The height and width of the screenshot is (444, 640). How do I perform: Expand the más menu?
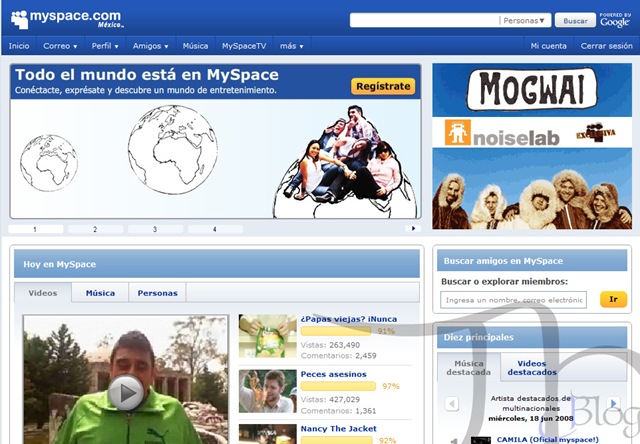pyautogui.click(x=291, y=46)
